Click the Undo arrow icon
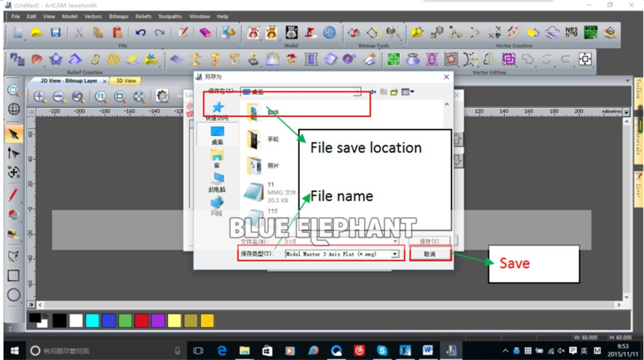The width and height of the screenshot is (644, 360). (x=141, y=33)
